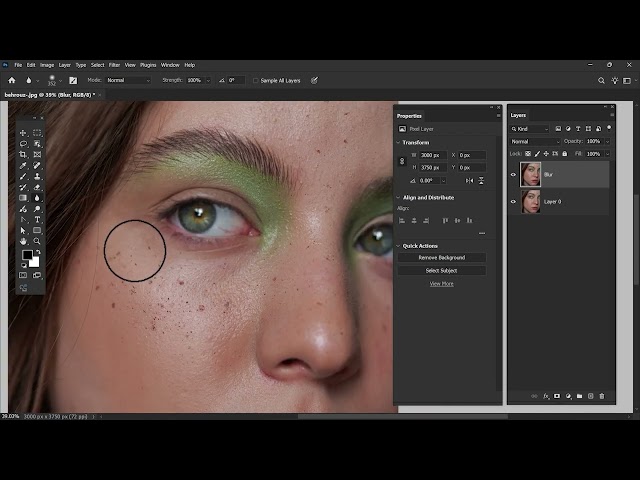Select the Frame tool
The height and width of the screenshot is (480, 640).
point(37,155)
